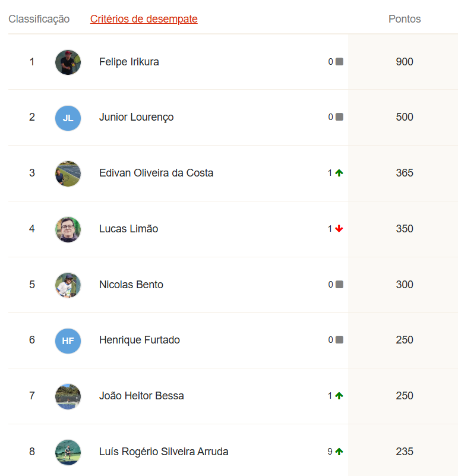Click the green up arrow for Luís Rogério
This screenshot has height=476, width=458.
tap(339, 452)
